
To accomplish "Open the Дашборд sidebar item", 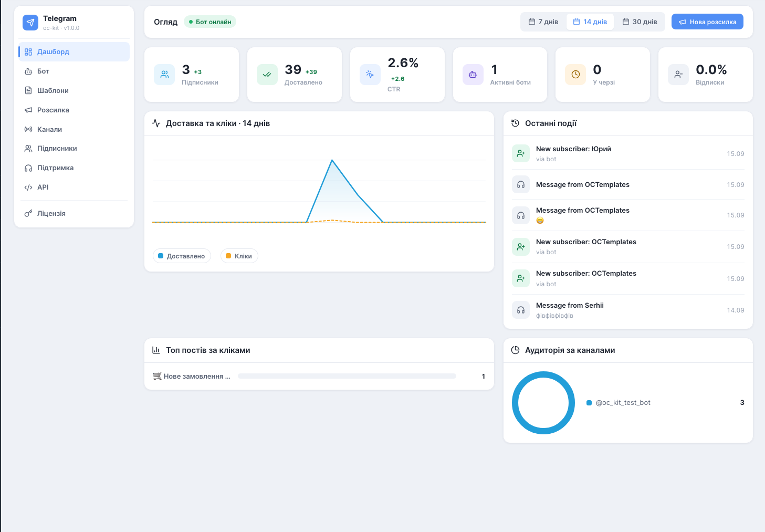I will coord(74,51).
